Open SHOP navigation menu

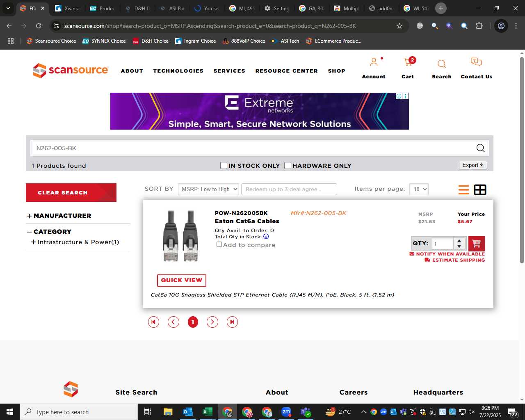(x=337, y=71)
